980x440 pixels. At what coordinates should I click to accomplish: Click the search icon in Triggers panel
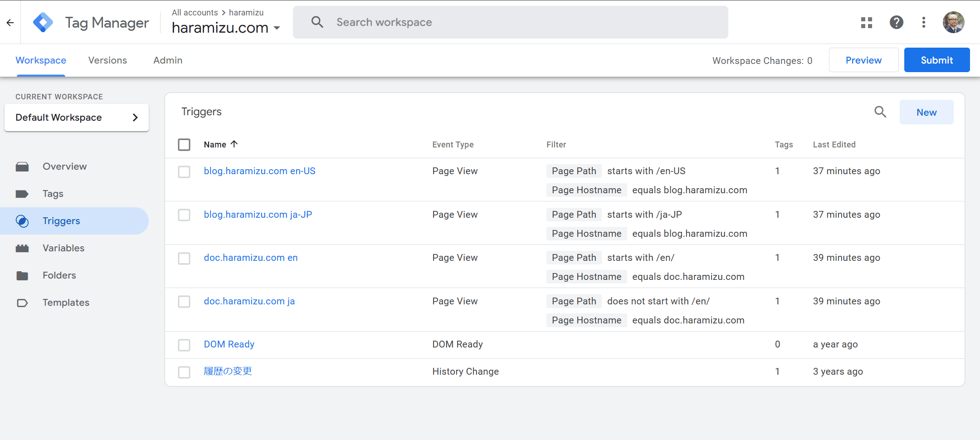(x=880, y=112)
